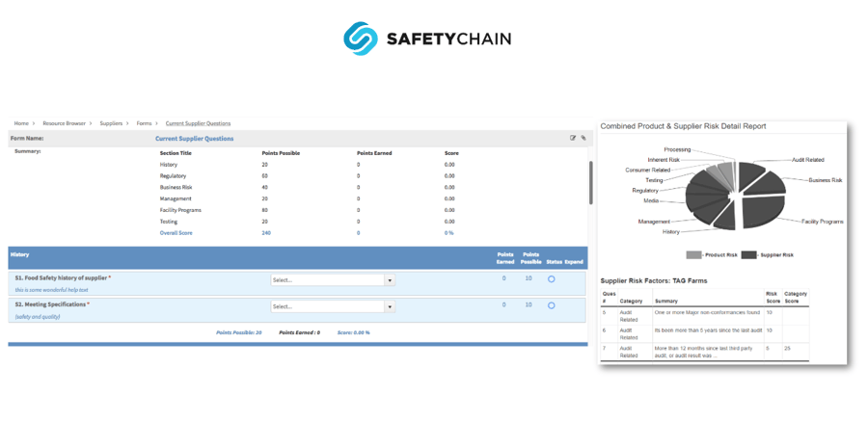Screen dimensions: 868x421
Task: Click the Inherent Risk pie chart label
Action: tap(664, 159)
